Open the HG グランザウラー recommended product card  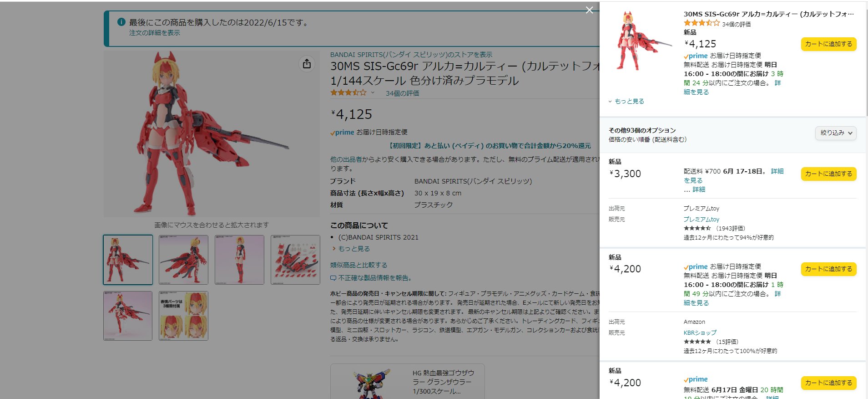point(407,382)
